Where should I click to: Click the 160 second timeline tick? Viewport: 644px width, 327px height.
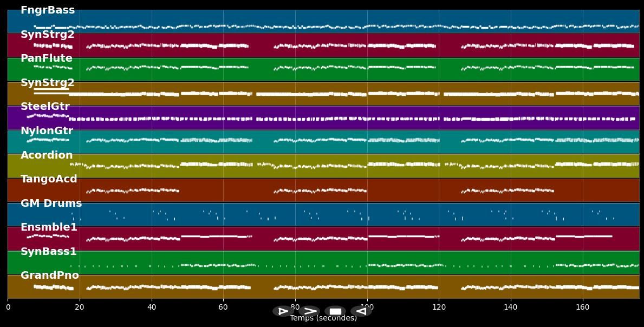pyautogui.click(x=582, y=308)
